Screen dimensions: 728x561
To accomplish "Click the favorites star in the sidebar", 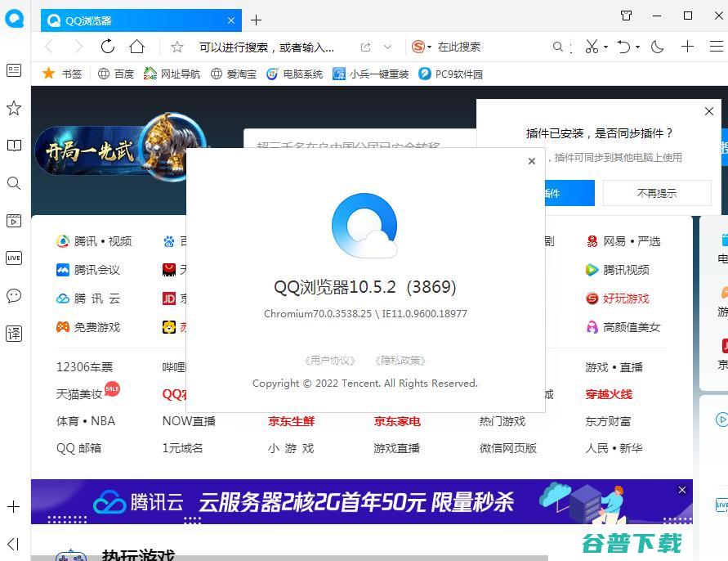I will (13, 108).
